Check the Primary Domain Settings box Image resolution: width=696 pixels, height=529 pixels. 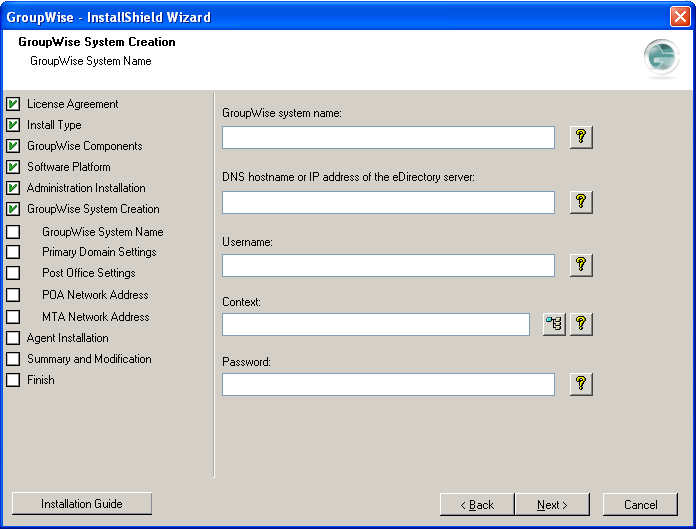[x=13, y=252]
